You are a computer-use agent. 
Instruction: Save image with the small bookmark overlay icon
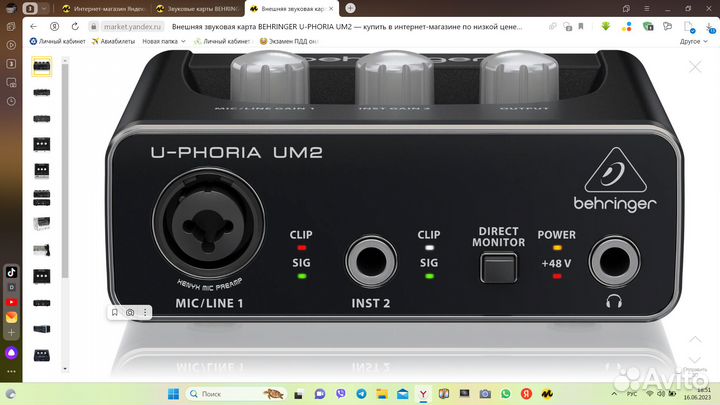point(115,312)
